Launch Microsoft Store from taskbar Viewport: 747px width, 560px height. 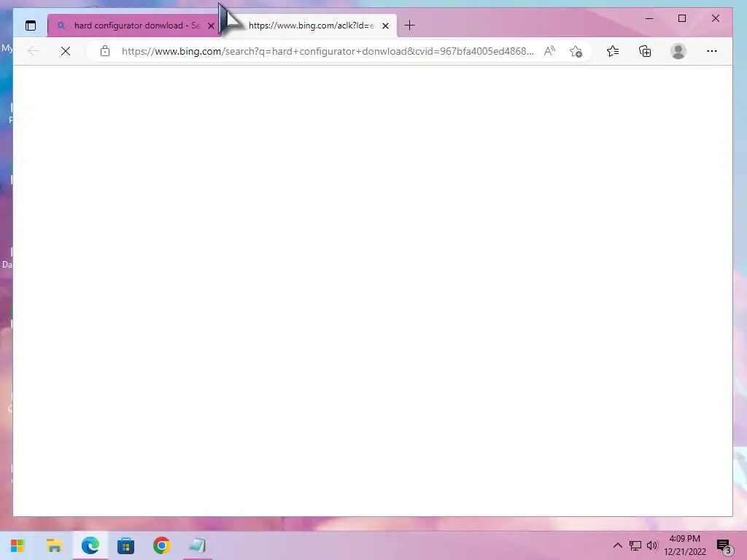pyautogui.click(x=125, y=545)
